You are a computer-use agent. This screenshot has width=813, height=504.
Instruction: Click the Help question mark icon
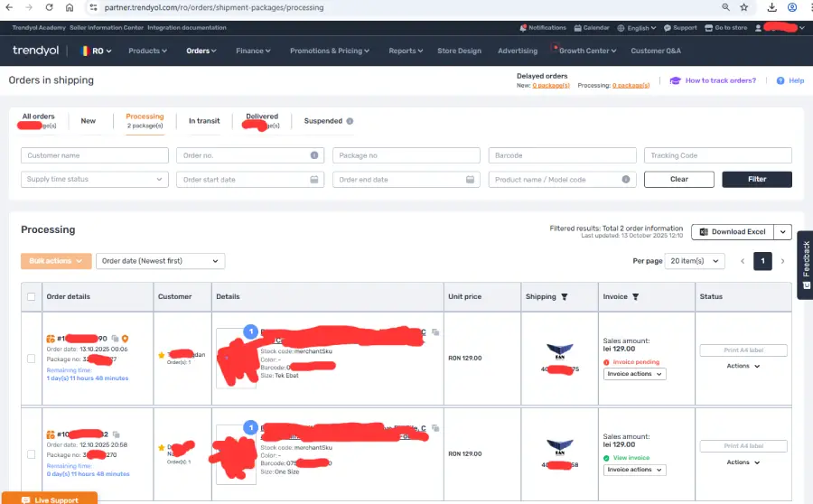coord(781,80)
